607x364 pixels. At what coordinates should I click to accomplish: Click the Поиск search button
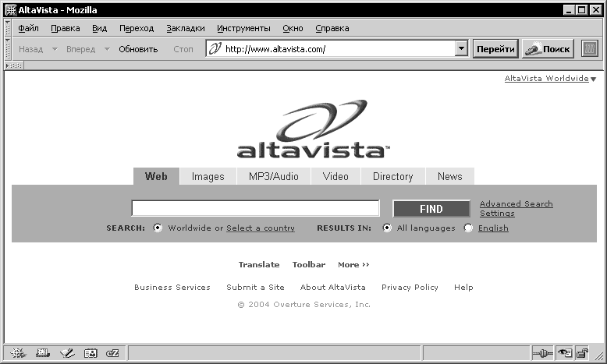(x=548, y=49)
